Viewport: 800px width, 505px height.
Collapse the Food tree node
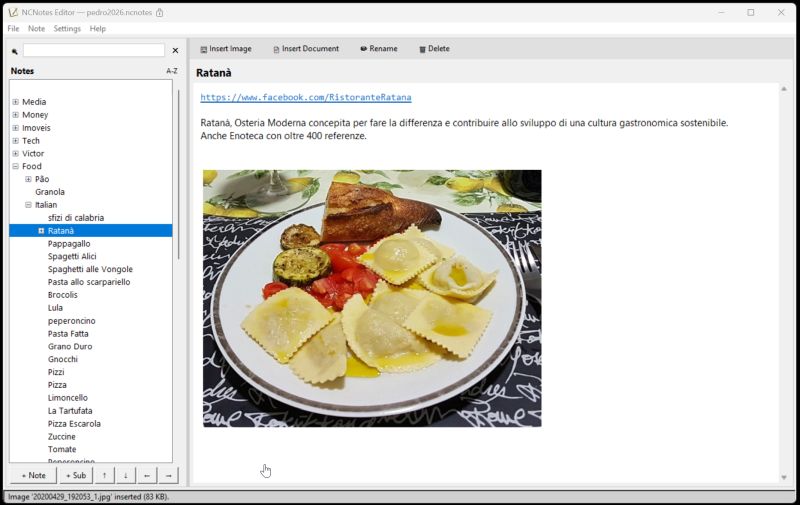click(x=16, y=166)
